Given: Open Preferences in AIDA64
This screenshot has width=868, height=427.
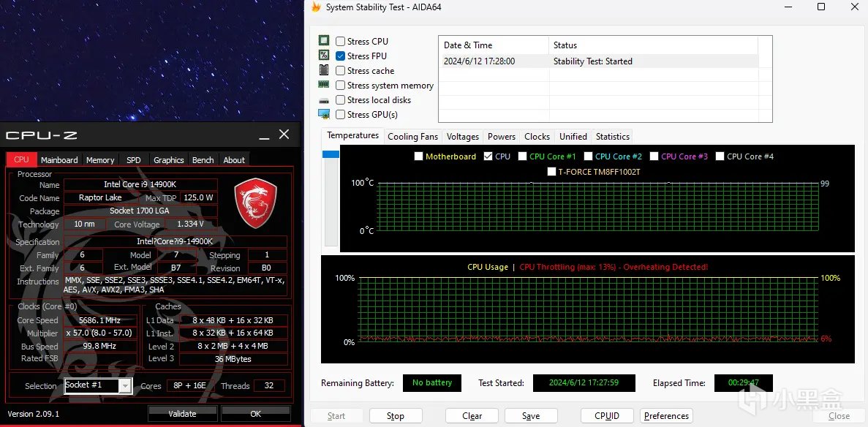Looking at the screenshot, I should 666,416.
